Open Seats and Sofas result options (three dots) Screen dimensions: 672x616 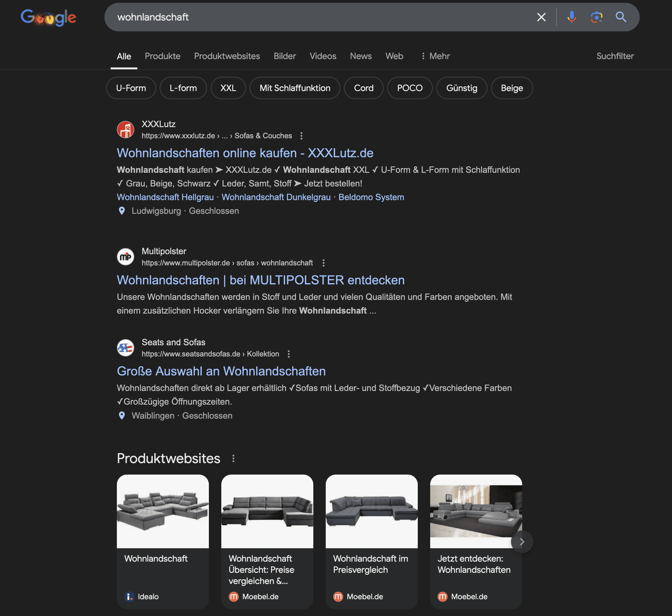pyautogui.click(x=289, y=354)
